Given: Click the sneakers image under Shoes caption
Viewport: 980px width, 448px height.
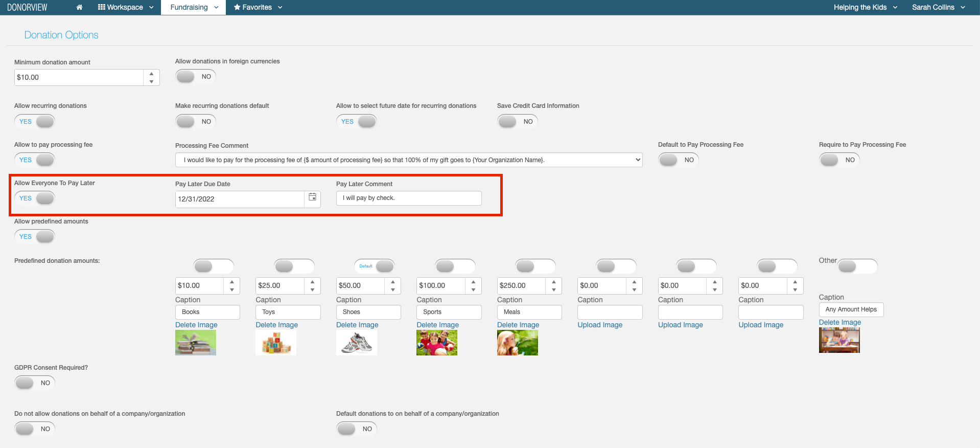Looking at the screenshot, I should (x=356, y=343).
